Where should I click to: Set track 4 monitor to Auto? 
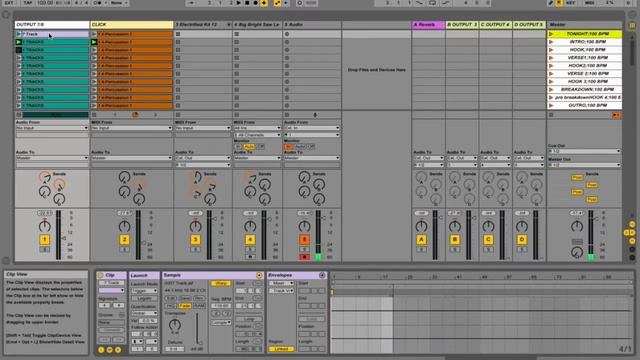pyautogui.click(x=249, y=147)
